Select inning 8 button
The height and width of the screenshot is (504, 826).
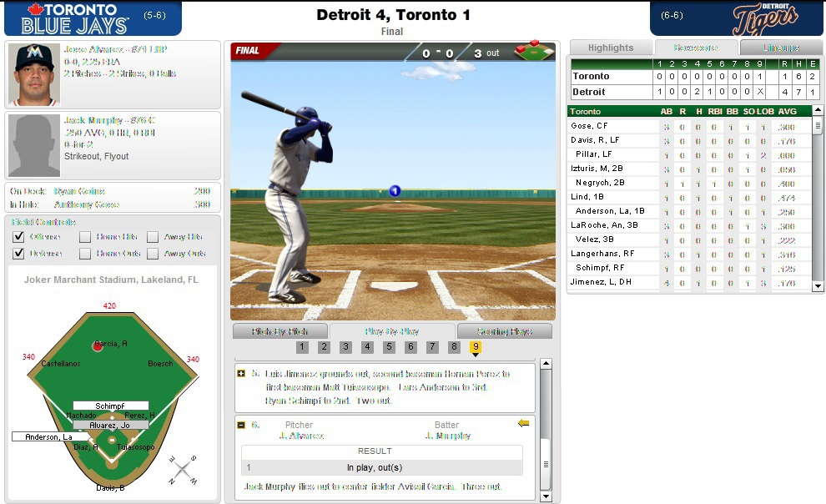tap(454, 346)
